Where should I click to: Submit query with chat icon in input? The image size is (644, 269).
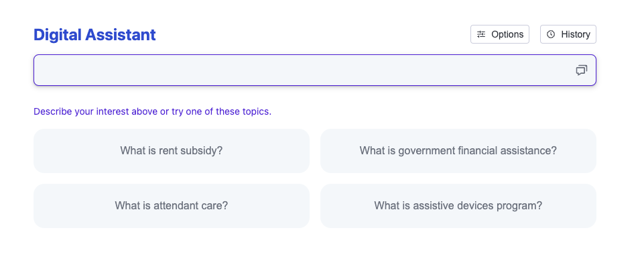(x=581, y=70)
